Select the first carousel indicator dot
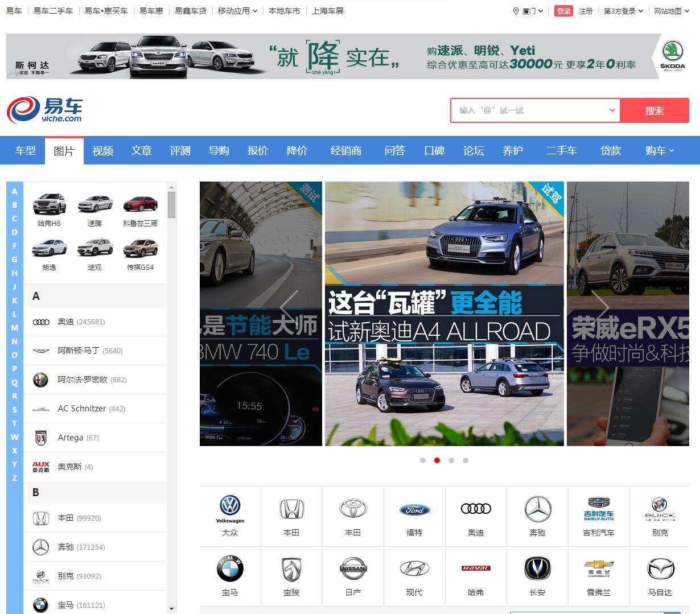 click(423, 460)
